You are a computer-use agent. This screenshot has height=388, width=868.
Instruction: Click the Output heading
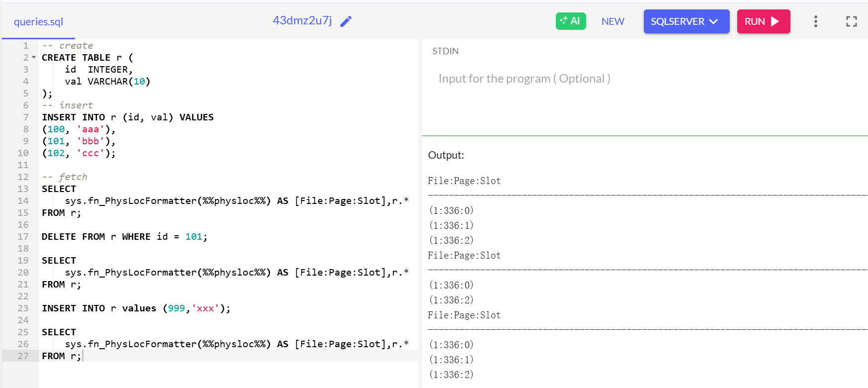[446, 155]
